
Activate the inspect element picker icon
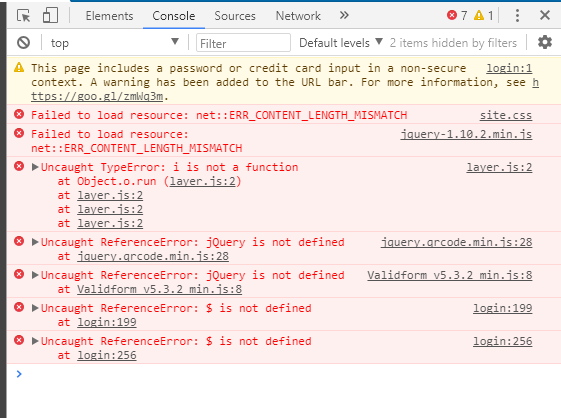(x=24, y=16)
